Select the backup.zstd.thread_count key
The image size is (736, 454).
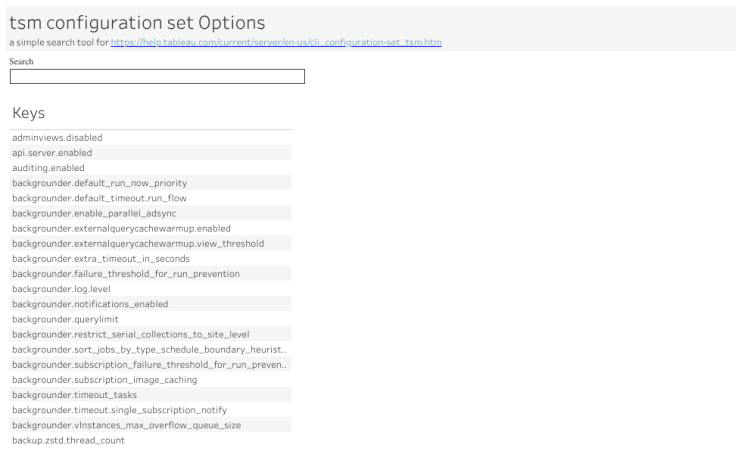point(68,440)
